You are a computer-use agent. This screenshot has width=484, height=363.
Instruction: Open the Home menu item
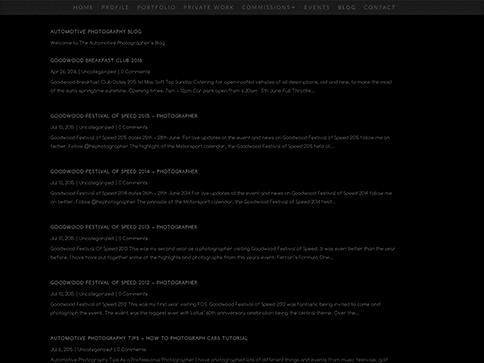point(83,7)
